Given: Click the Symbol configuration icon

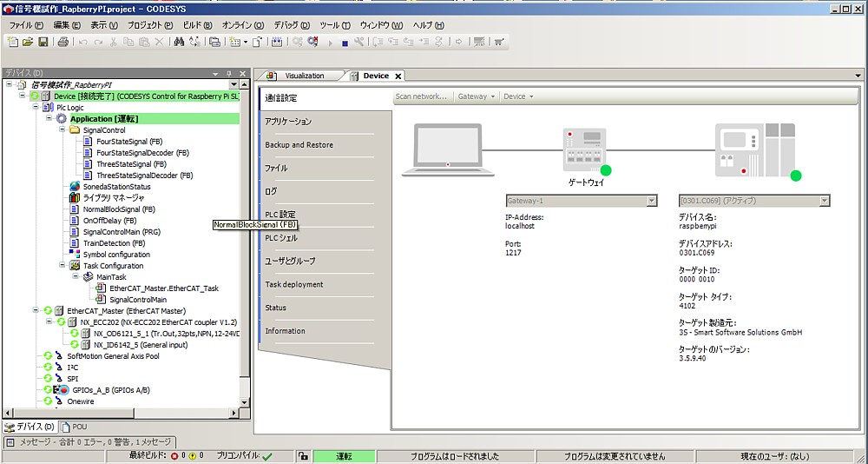Looking at the screenshot, I should tap(75, 254).
